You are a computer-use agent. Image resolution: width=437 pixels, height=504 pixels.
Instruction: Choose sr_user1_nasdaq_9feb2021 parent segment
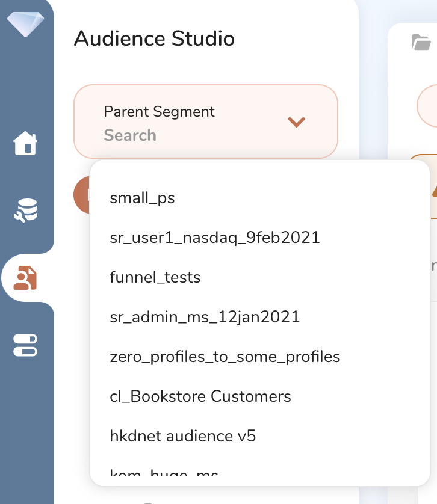click(x=215, y=238)
